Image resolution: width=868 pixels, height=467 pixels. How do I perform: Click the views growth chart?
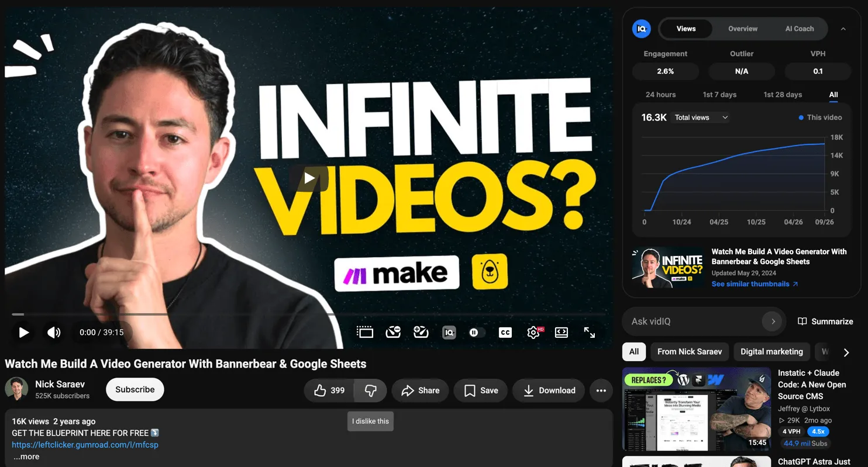click(734, 174)
